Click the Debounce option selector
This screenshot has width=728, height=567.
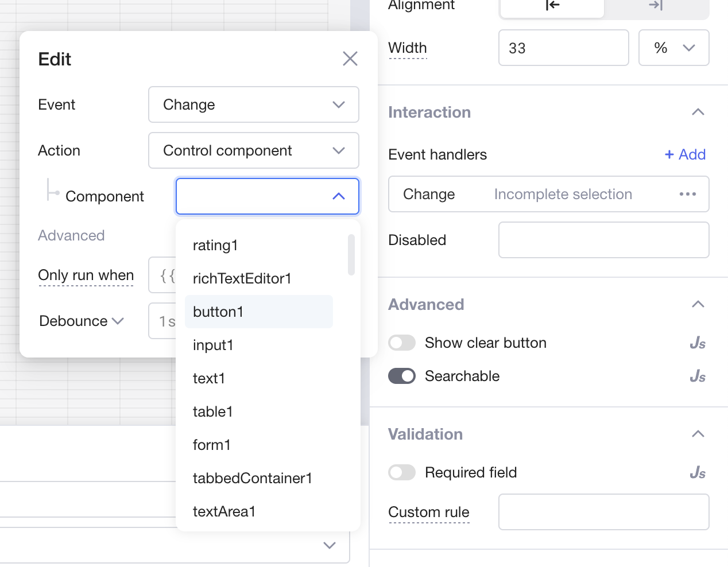[x=81, y=321]
